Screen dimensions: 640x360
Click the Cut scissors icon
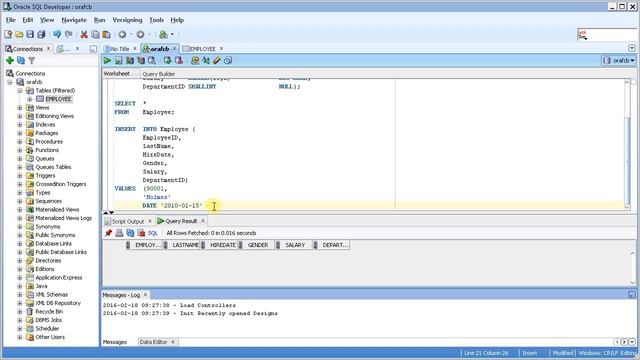(x=84, y=35)
